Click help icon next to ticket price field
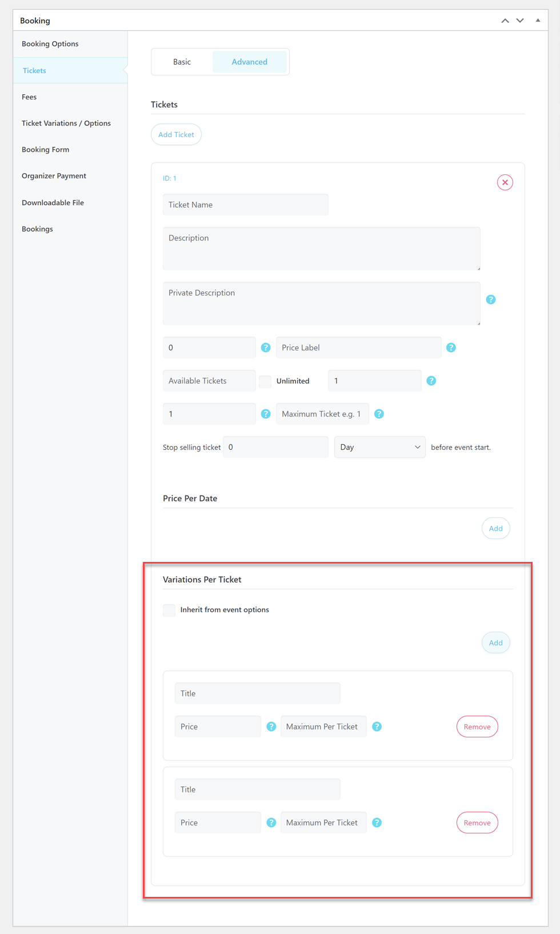 coord(266,348)
